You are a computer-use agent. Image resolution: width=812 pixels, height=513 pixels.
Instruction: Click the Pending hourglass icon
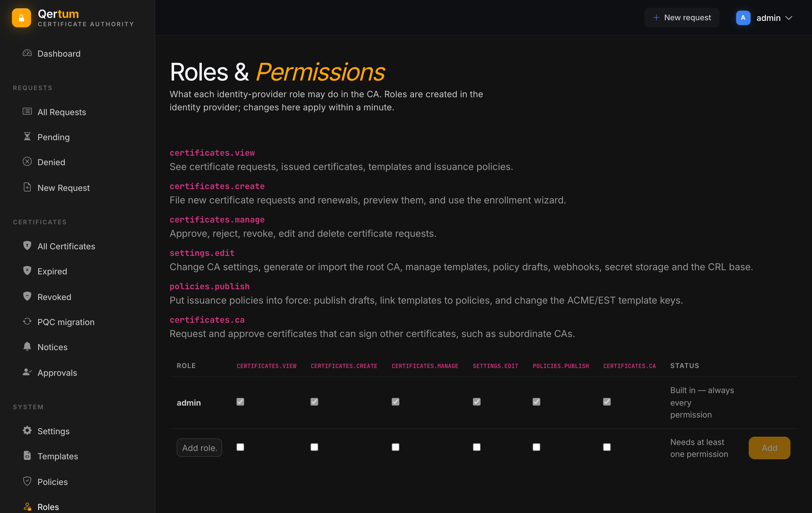[x=27, y=136]
